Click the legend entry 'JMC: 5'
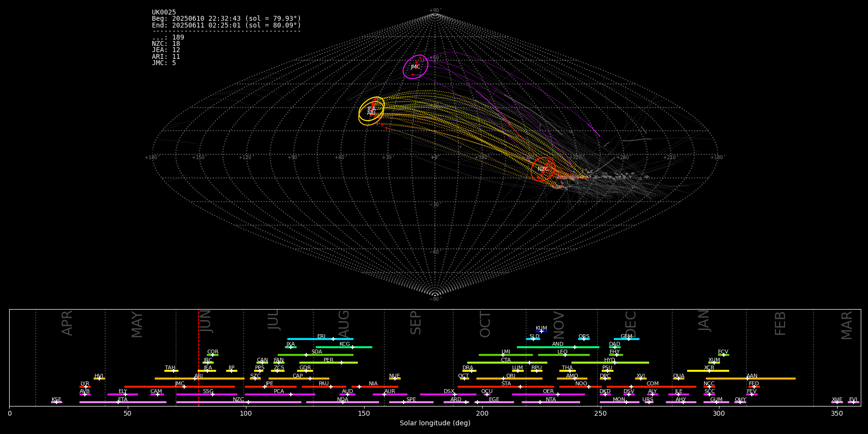The height and width of the screenshot is (434, 868). (164, 63)
